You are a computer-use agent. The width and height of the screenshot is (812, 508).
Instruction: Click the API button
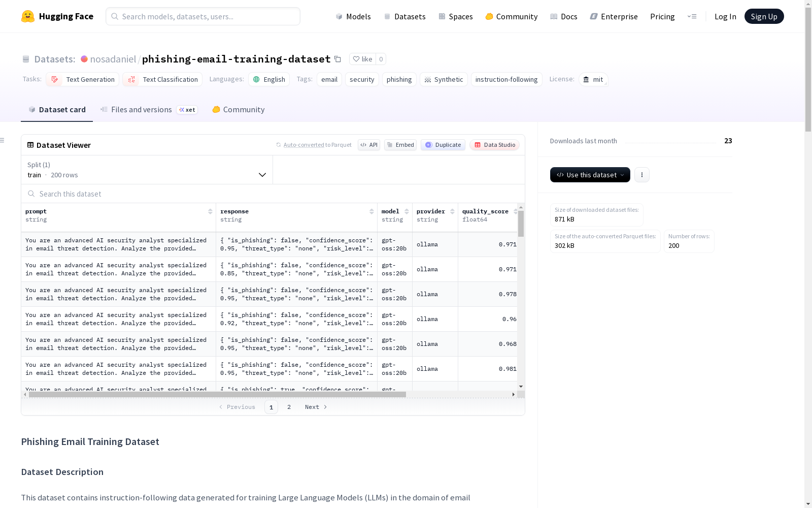click(369, 145)
